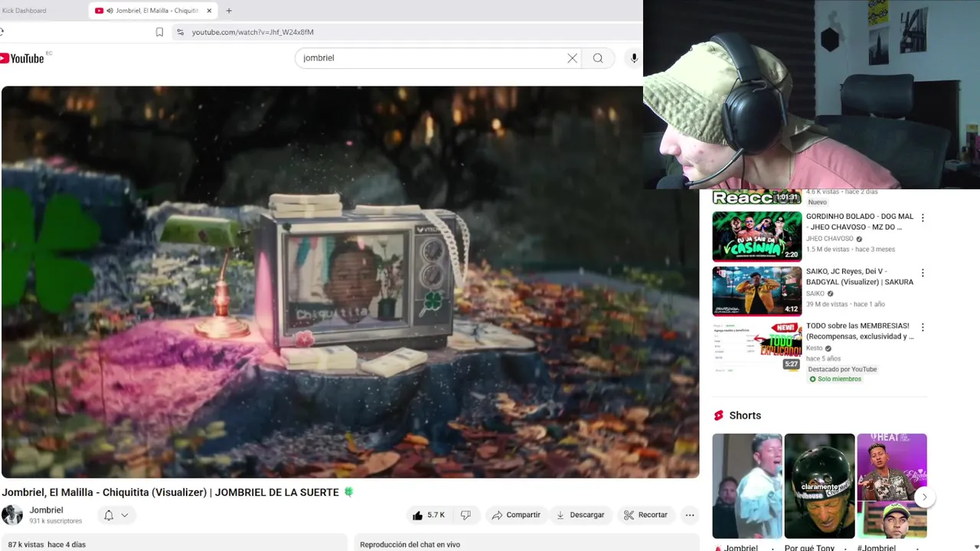
Task: Open the GORDINHO BOLADO video title
Action: [859, 222]
